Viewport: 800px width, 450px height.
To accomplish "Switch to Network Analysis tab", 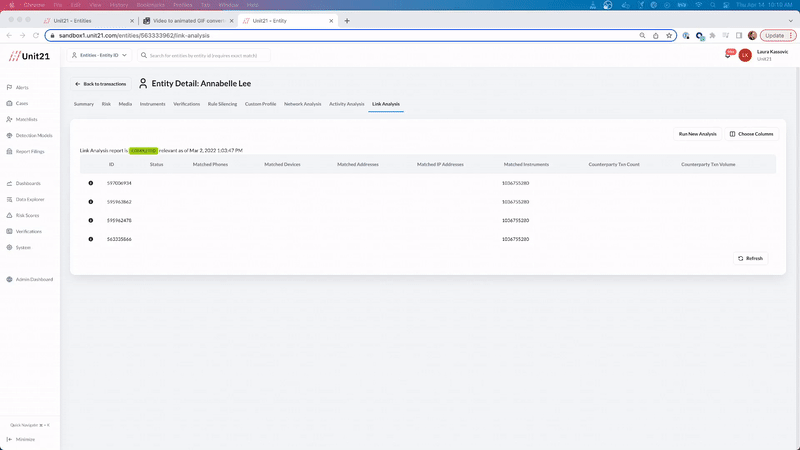I will [303, 104].
